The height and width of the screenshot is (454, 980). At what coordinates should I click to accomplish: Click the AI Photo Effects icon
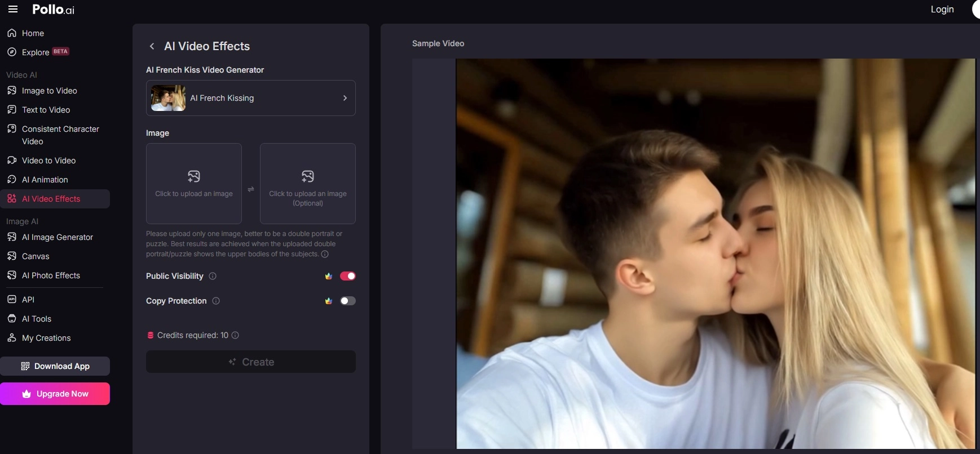(x=12, y=275)
